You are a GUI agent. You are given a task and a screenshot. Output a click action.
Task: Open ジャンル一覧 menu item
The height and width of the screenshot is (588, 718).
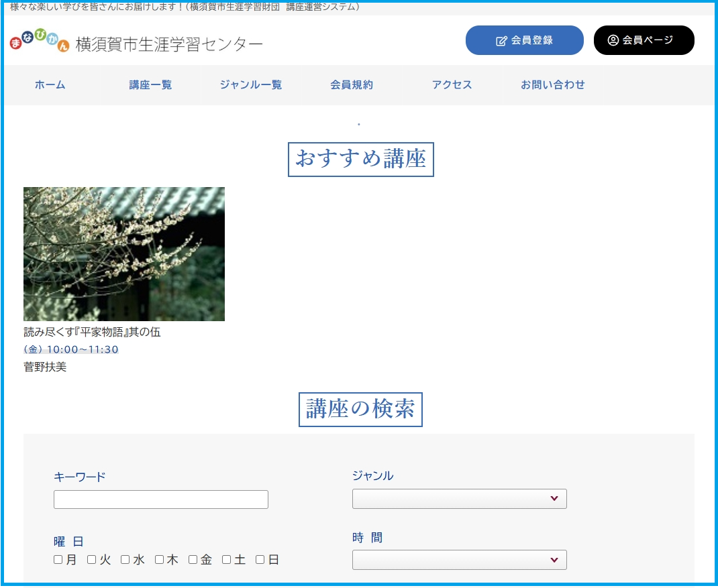click(x=250, y=85)
